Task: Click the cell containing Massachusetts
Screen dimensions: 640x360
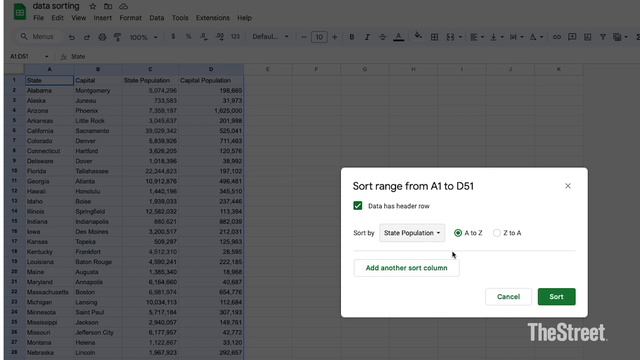Action: tap(49, 292)
